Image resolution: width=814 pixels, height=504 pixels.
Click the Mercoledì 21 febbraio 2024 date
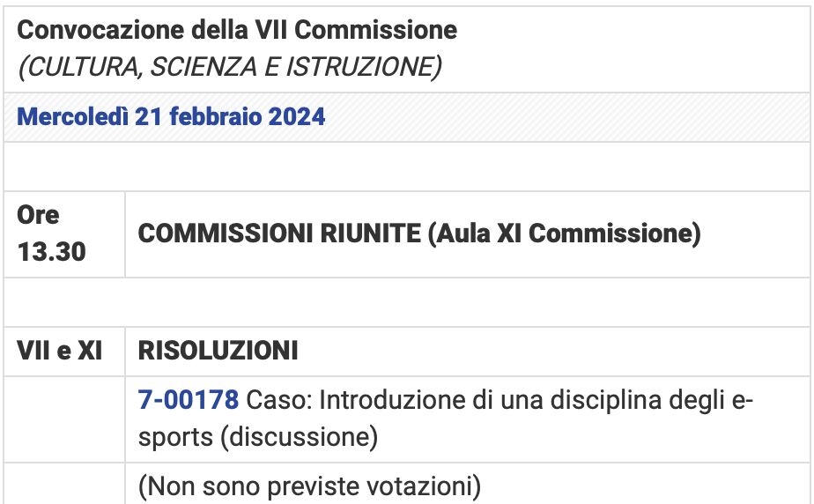[x=171, y=116]
